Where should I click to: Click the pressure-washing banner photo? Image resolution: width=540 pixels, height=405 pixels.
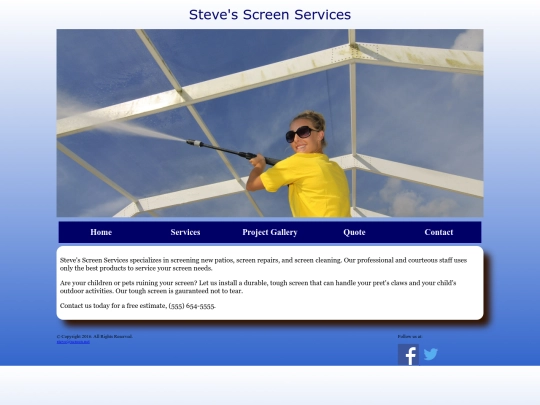[x=270, y=123]
